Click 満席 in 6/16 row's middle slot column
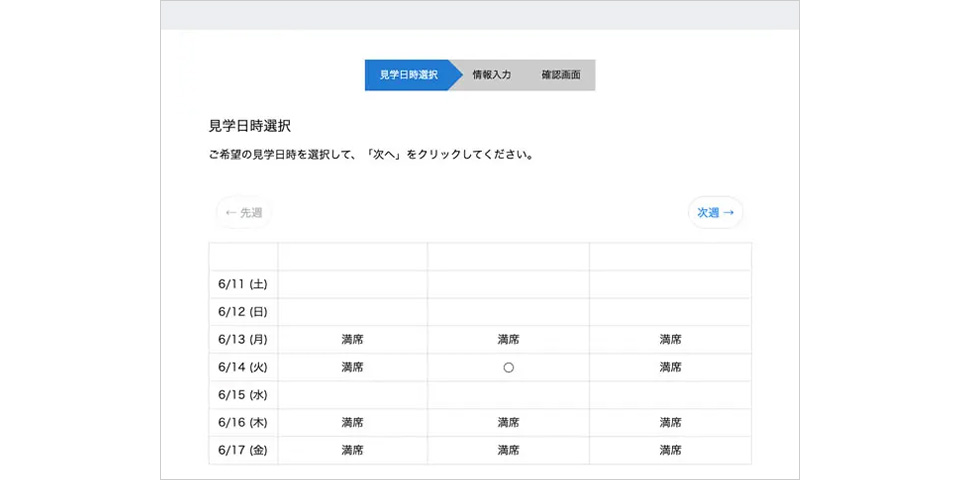Screen dimensions: 960x480 [x=508, y=422]
